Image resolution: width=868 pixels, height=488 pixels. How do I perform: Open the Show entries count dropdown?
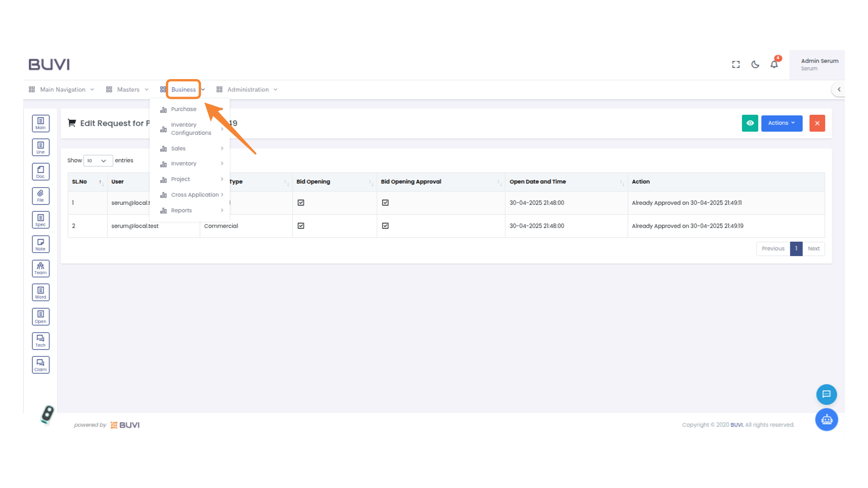pos(98,160)
